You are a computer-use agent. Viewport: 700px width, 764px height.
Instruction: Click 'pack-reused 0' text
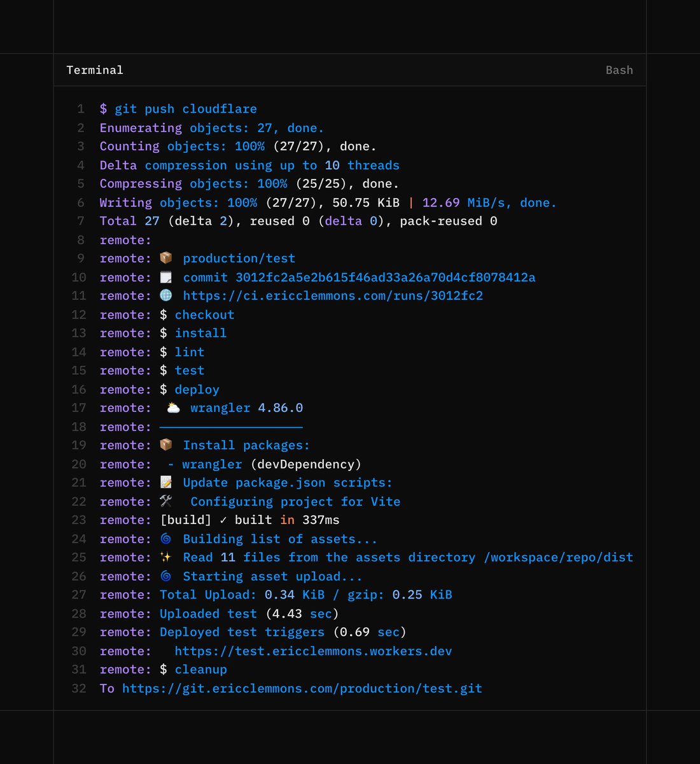point(449,221)
